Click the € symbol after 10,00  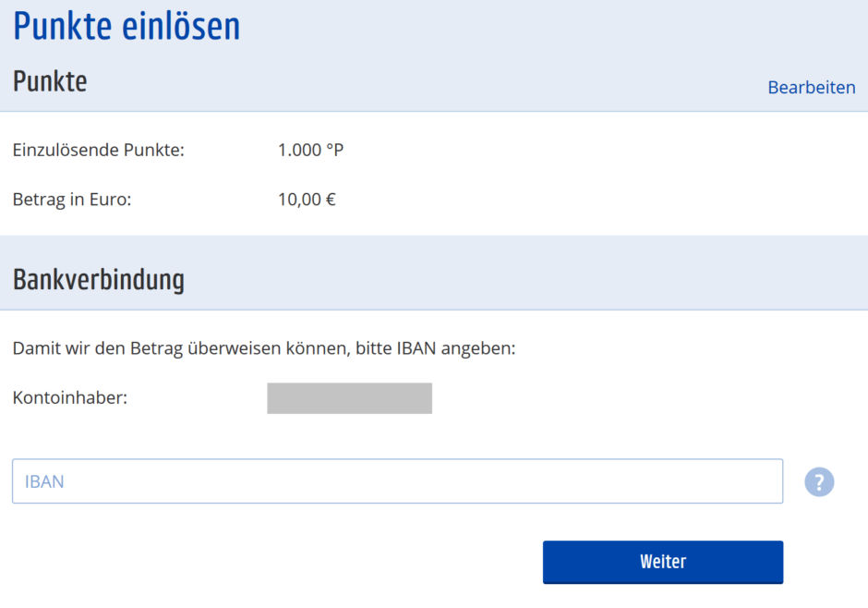click(330, 199)
